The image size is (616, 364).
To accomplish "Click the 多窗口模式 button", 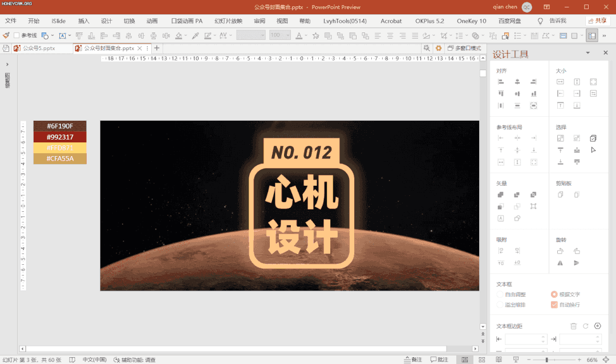I will point(464,48).
